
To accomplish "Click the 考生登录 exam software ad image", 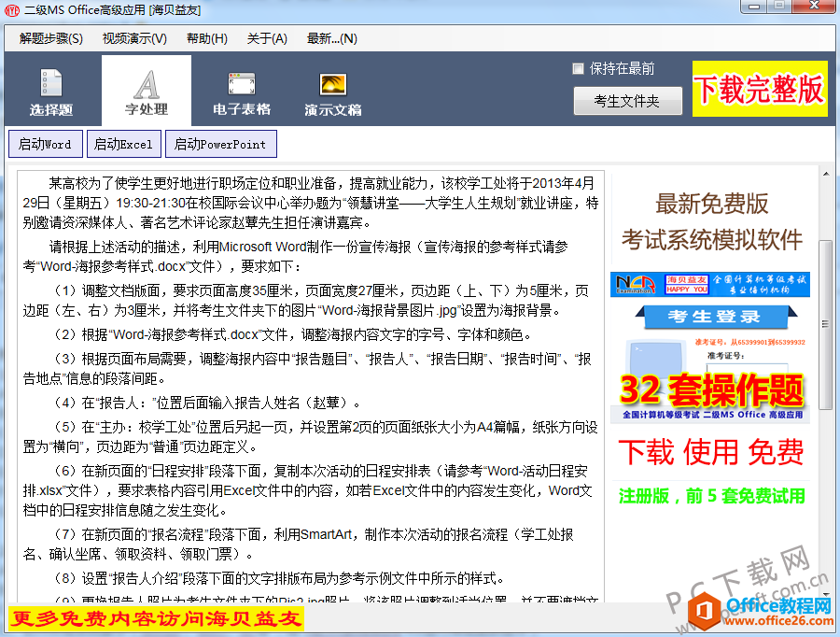I will click(x=710, y=347).
